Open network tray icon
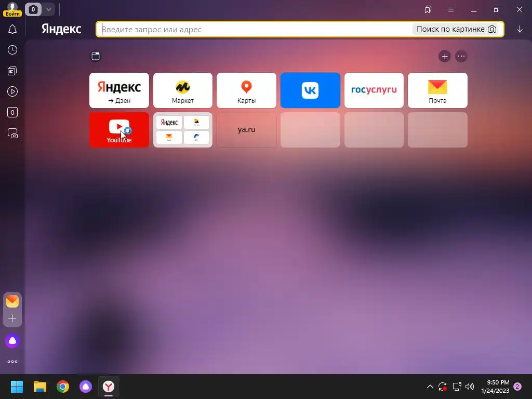Image resolution: width=532 pixels, height=399 pixels. (457, 387)
